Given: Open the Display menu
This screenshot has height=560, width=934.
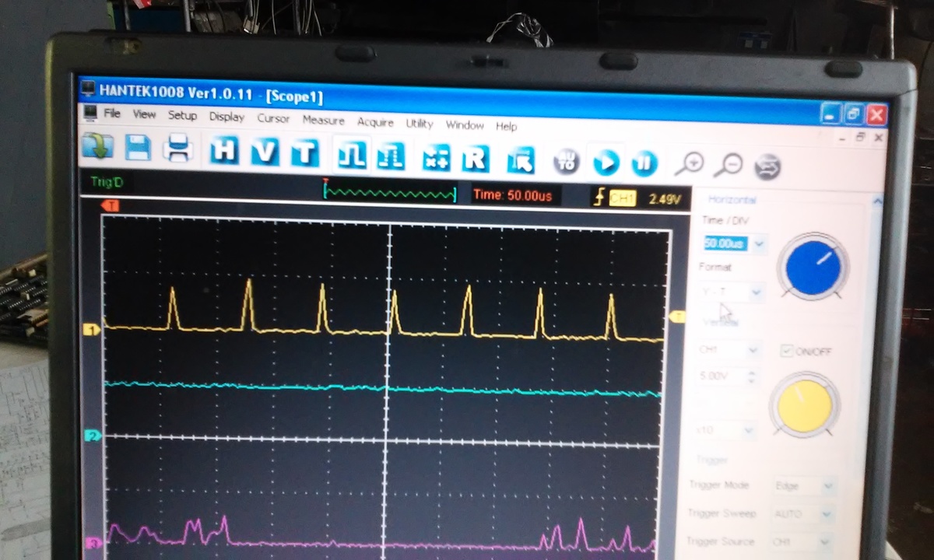Looking at the screenshot, I should [226, 117].
